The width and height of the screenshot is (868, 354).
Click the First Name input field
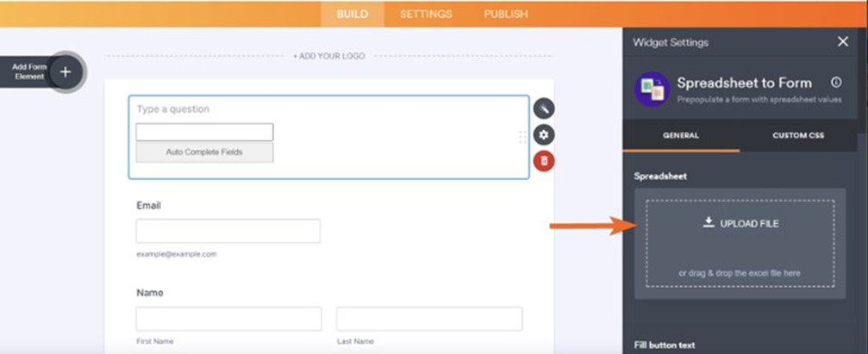click(x=228, y=319)
